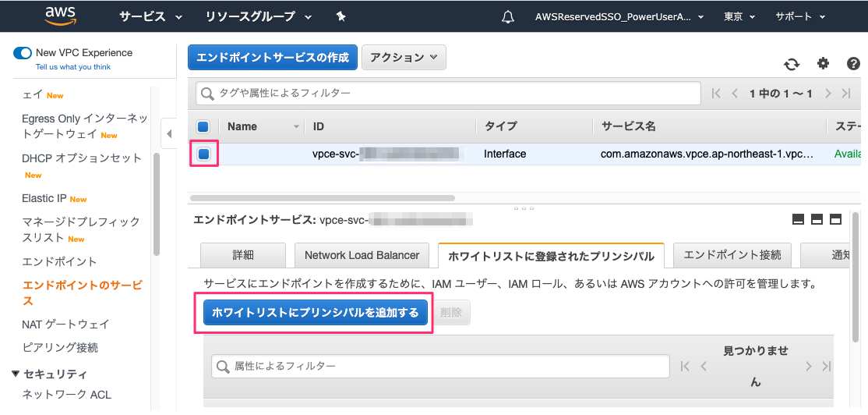Click ホワイトリストにプリンシパルを追加する button

click(316, 313)
